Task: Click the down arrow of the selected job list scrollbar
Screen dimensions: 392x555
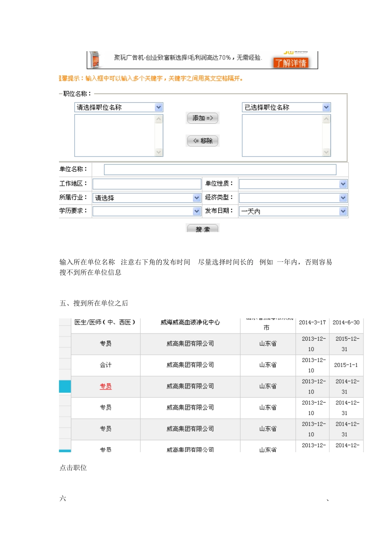Action: click(x=326, y=152)
